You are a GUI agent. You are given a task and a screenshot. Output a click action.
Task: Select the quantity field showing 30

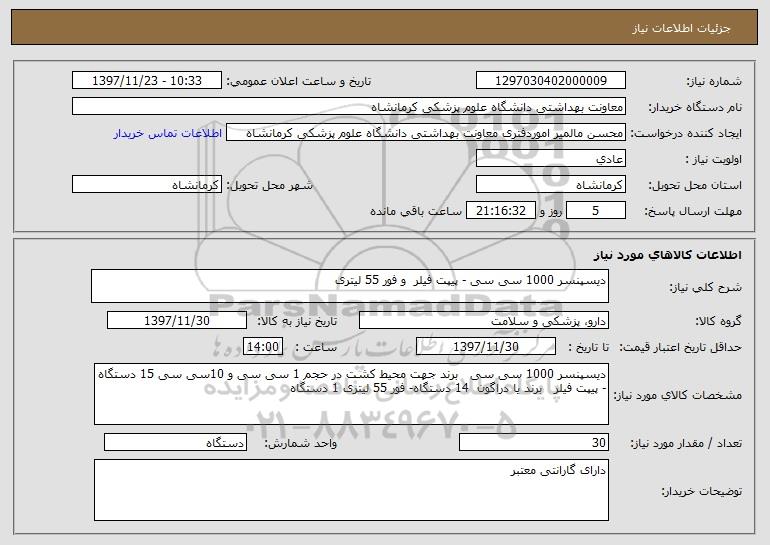point(534,442)
